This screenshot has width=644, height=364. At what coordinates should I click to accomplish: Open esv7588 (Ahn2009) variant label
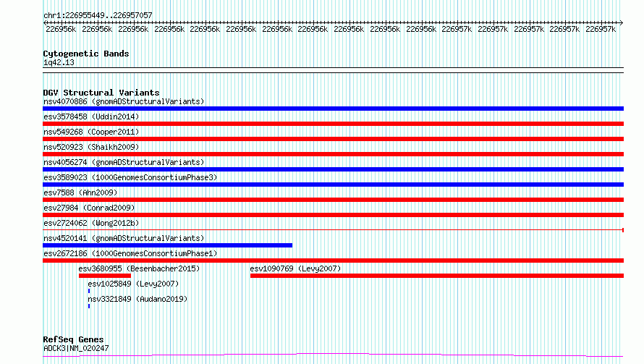(80, 192)
